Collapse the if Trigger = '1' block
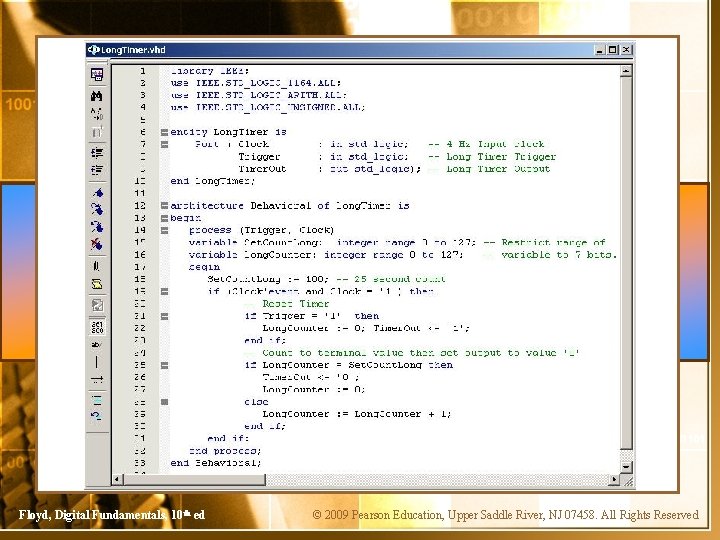 click(164, 316)
